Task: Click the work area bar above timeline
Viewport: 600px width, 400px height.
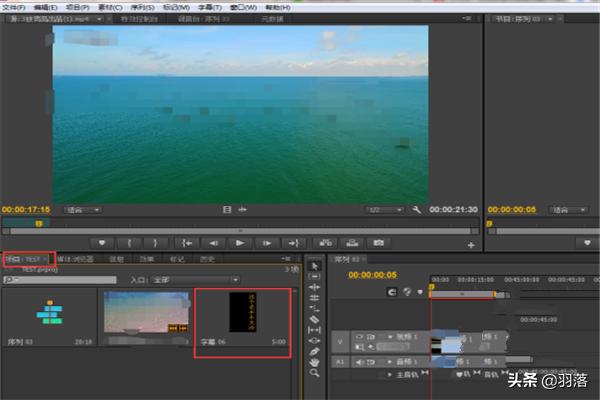Action: pyautogui.click(x=462, y=294)
